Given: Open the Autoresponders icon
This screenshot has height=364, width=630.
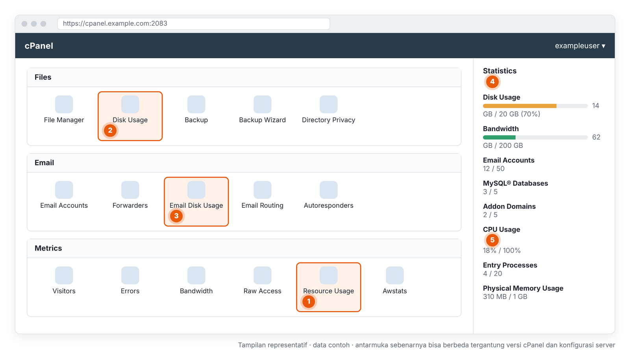Looking at the screenshot, I should pyautogui.click(x=328, y=190).
